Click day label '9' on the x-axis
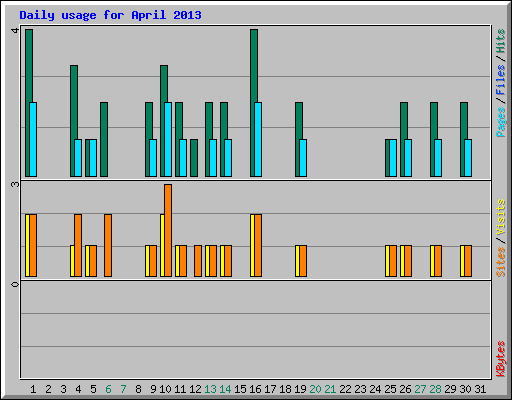 [153, 389]
